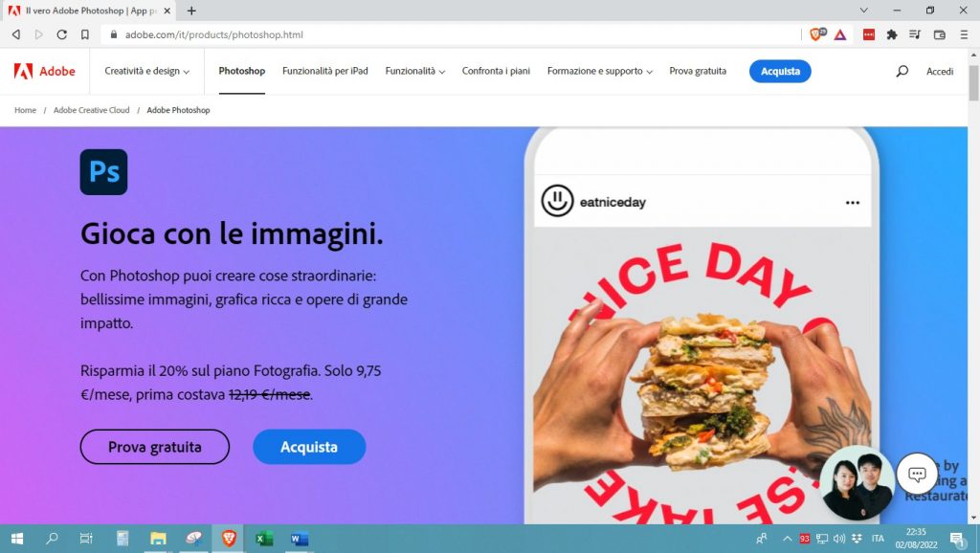Click the Adobe logo in the header
This screenshot has height=553, width=980.
(x=44, y=71)
